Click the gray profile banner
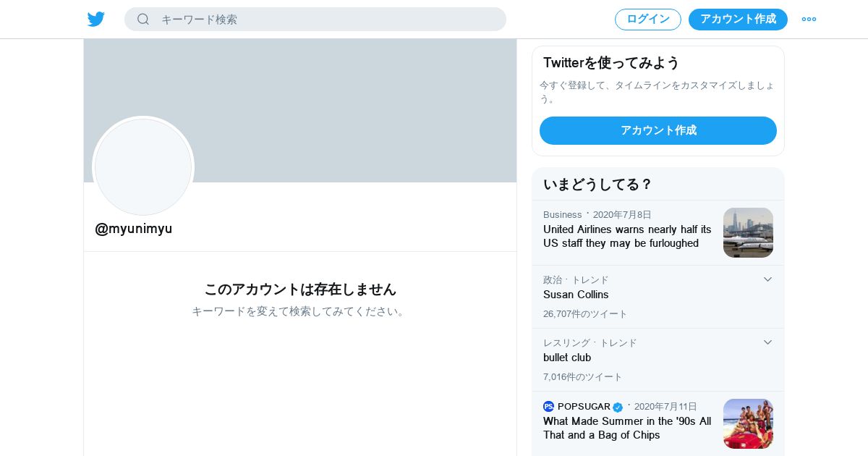The image size is (868, 456). [300, 110]
